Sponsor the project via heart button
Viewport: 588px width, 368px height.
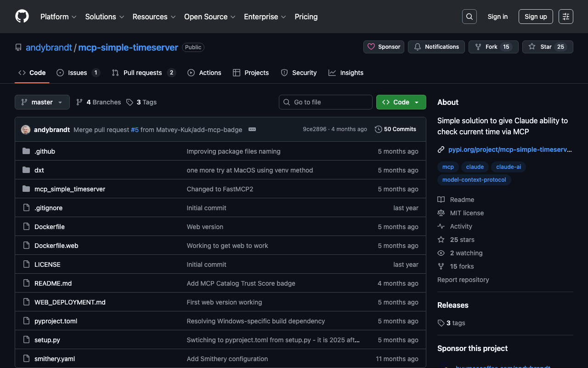384,47
